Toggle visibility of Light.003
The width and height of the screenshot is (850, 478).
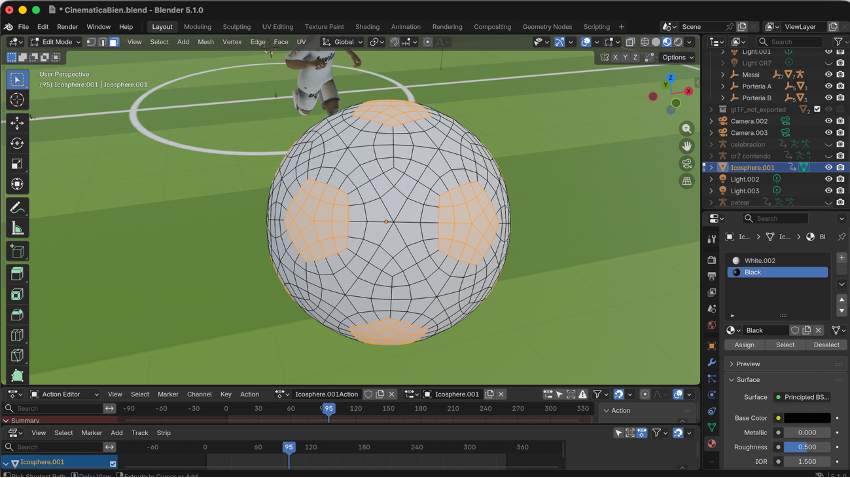point(828,190)
